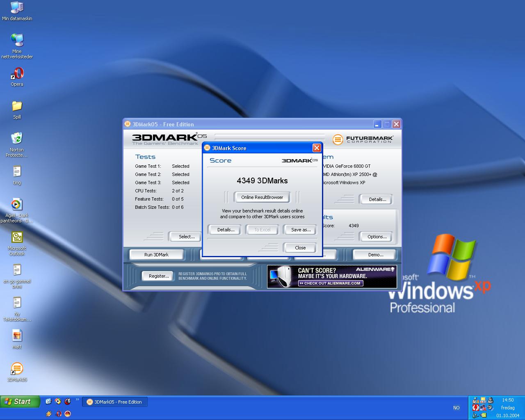Viewport: 525px width, 420px height.
Task: Click Run 3DMark button
Action: tap(156, 255)
